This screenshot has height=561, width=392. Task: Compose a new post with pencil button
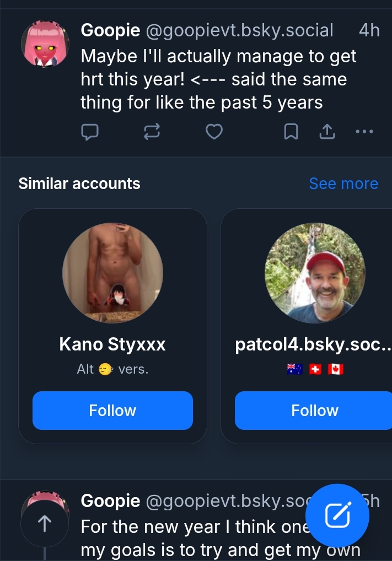point(337,515)
